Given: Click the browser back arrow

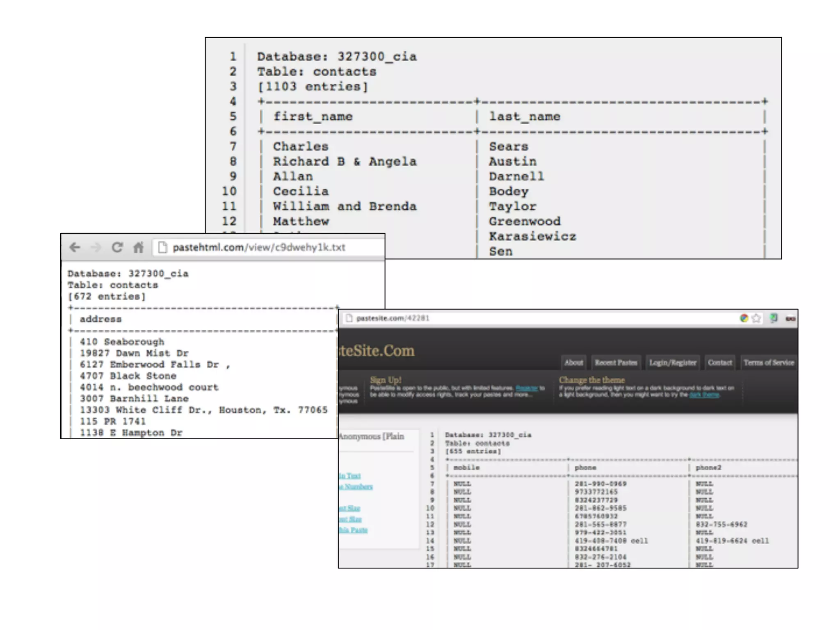Looking at the screenshot, I should pyautogui.click(x=75, y=247).
